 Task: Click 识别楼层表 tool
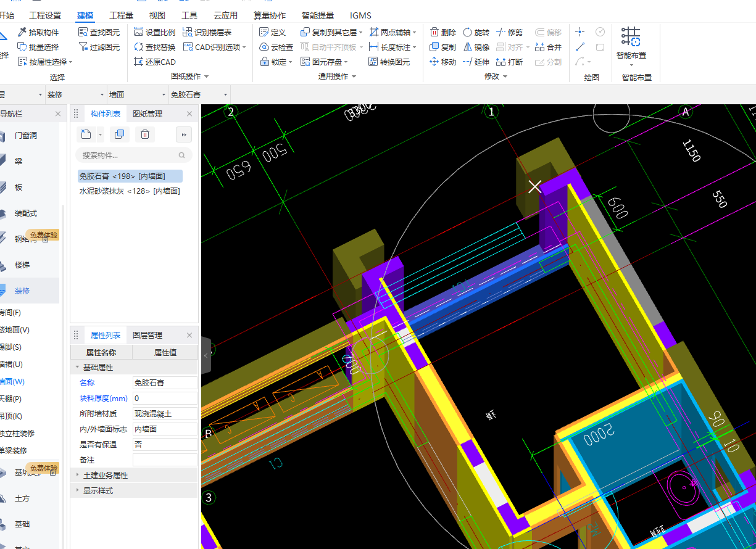207,32
